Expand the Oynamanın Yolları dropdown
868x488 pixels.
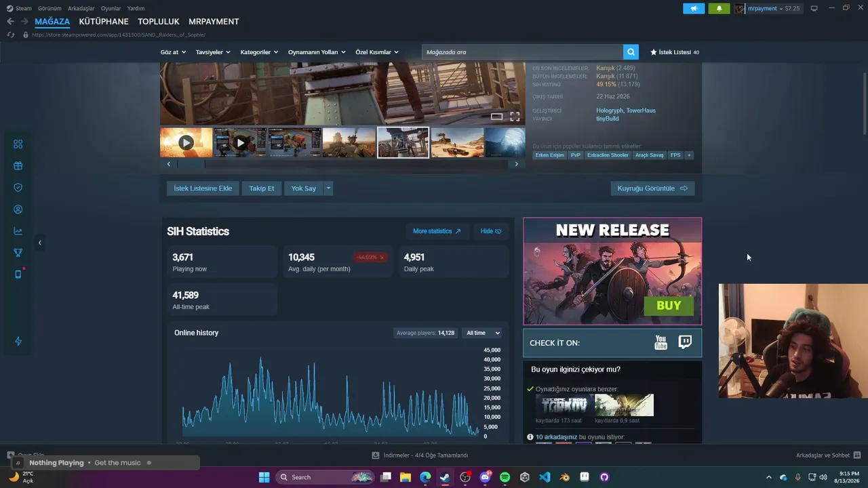[x=317, y=52]
